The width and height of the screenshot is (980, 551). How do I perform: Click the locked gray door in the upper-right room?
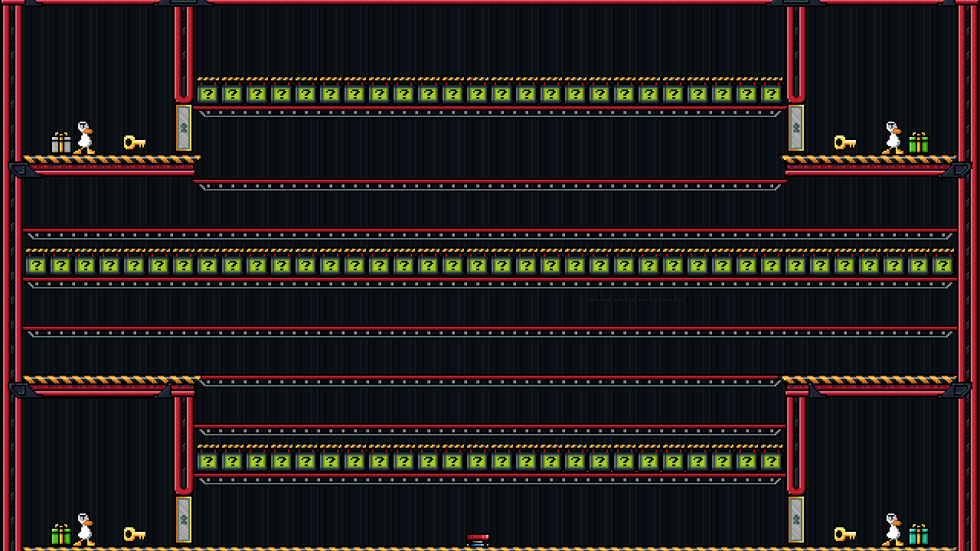796,128
